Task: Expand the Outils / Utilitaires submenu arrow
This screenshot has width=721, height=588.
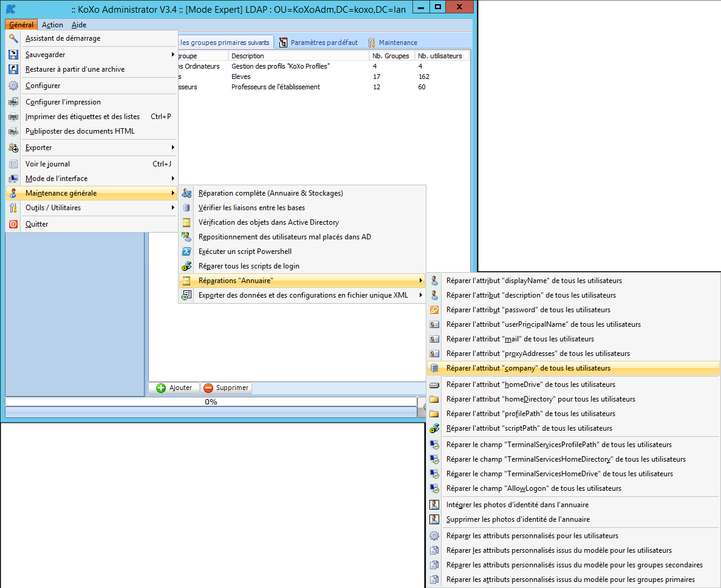Action: click(x=173, y=208)
